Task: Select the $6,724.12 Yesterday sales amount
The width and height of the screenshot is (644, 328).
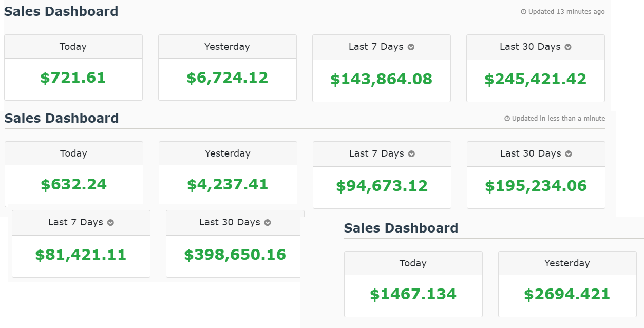Action: [227, 78]
